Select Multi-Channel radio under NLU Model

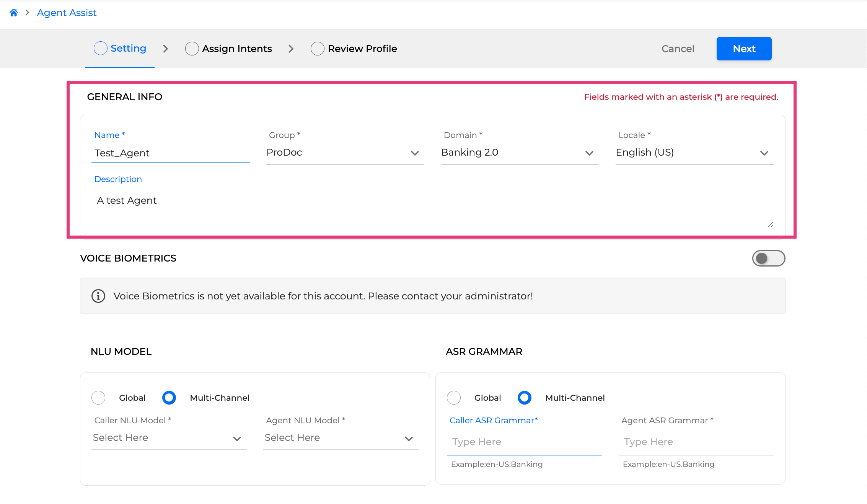(x=169, y=398)
